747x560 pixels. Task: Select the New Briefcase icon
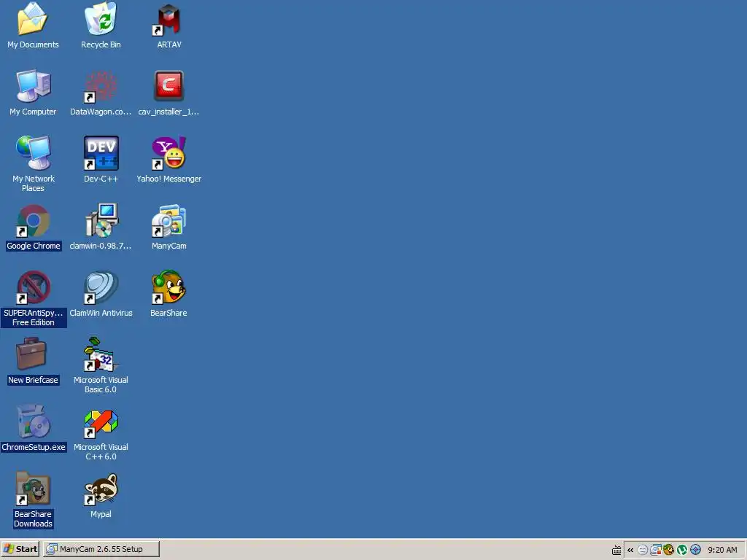[31, 354]
